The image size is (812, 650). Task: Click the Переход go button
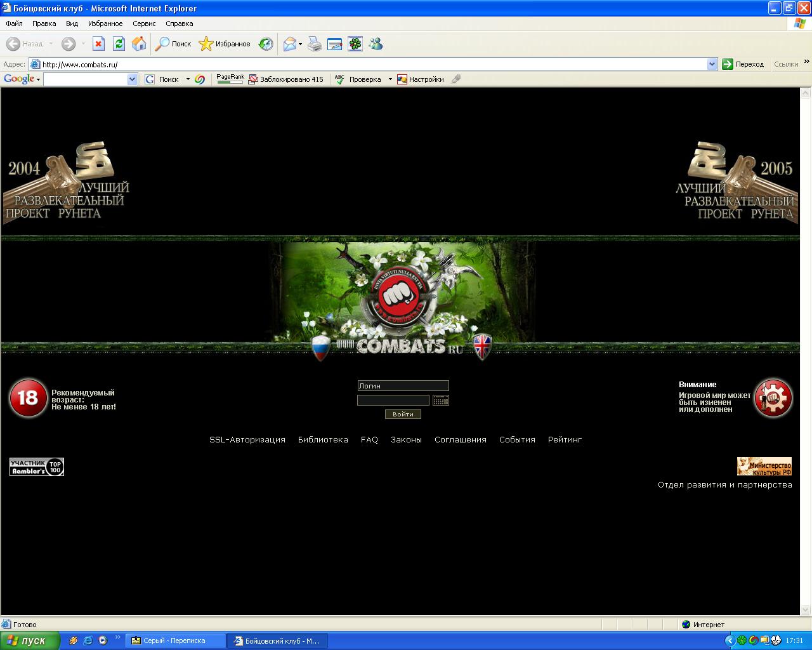(743, 64)
